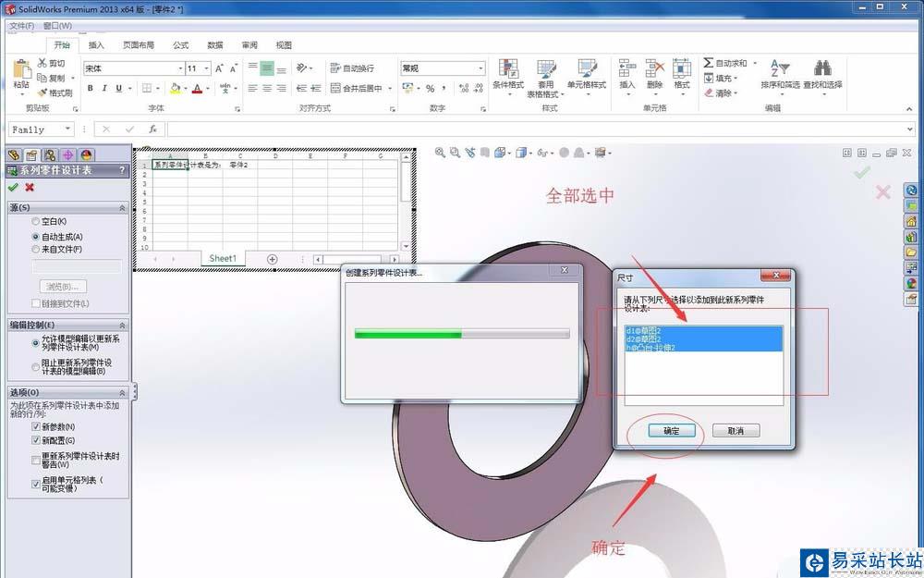The height and width of the screenshot is (578, 924).
Task: Click the Insert cells (插入) icon
Action: tap(627, 68)
